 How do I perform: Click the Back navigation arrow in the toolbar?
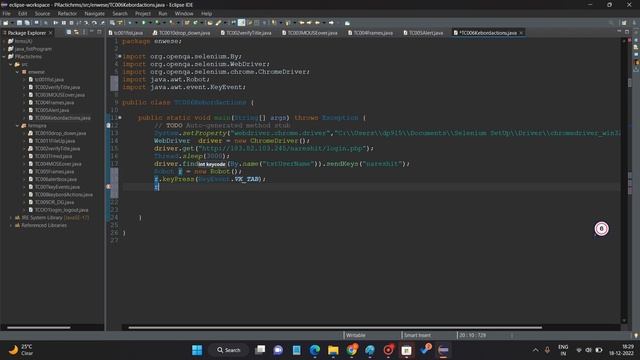pyautogui.click(x=317, y=23)
